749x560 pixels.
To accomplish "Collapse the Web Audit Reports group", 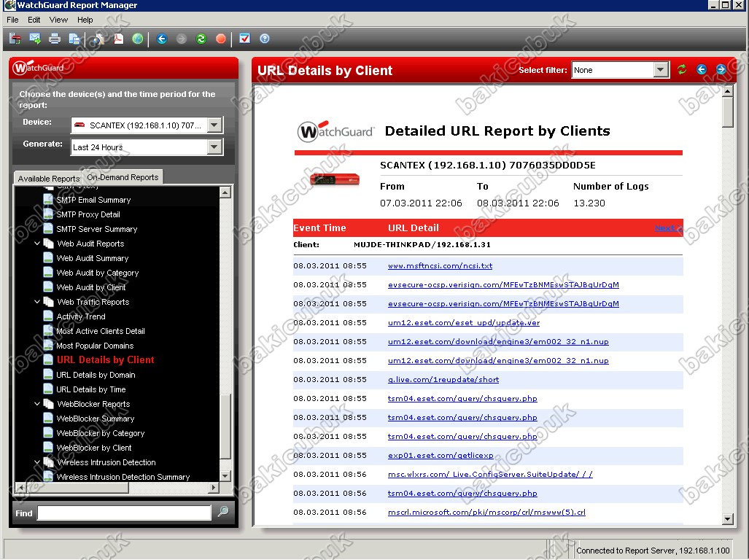I will point(37,244).
